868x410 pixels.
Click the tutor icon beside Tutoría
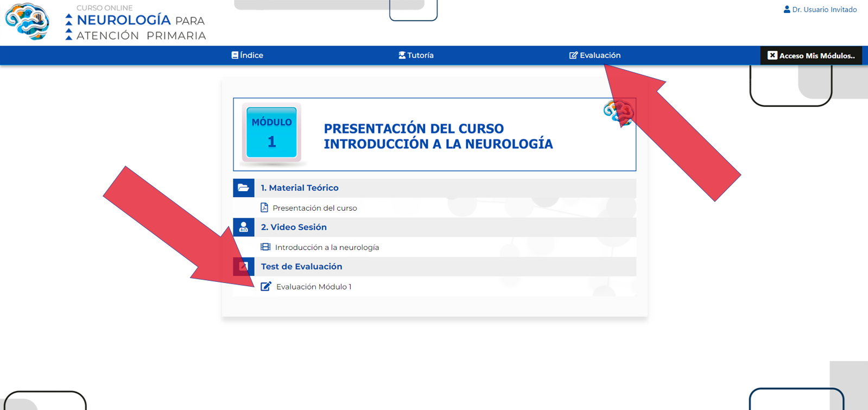pyautogui.click(x=402, y=55)
